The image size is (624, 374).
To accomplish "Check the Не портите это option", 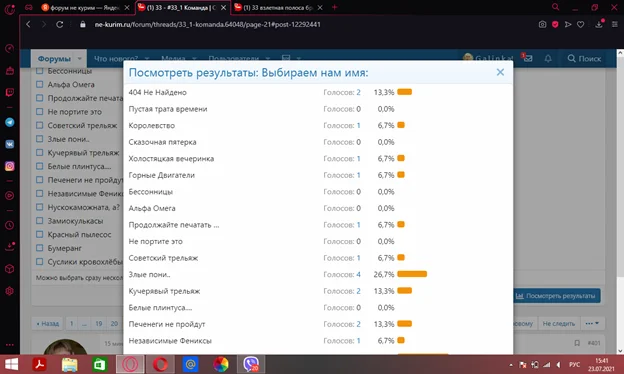I will tap(39, 111).
